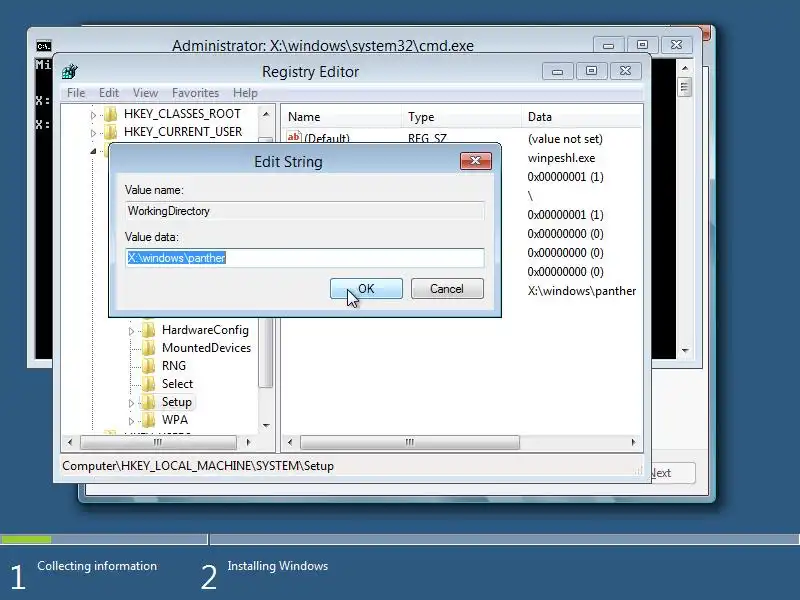Image resolution: width=800 pixels, height=600 pixels.
Task: Select the RNG key label
Action: pyautogui.click(x=174, y=366)
